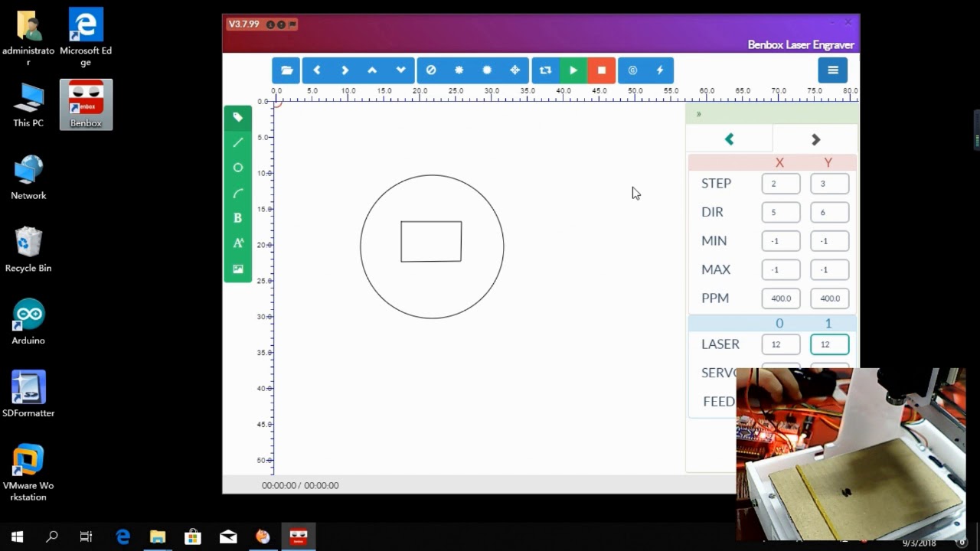Collapse the settings panel with double chevron
This screenshot has width=980, height=551.
[x=698, y=114]
